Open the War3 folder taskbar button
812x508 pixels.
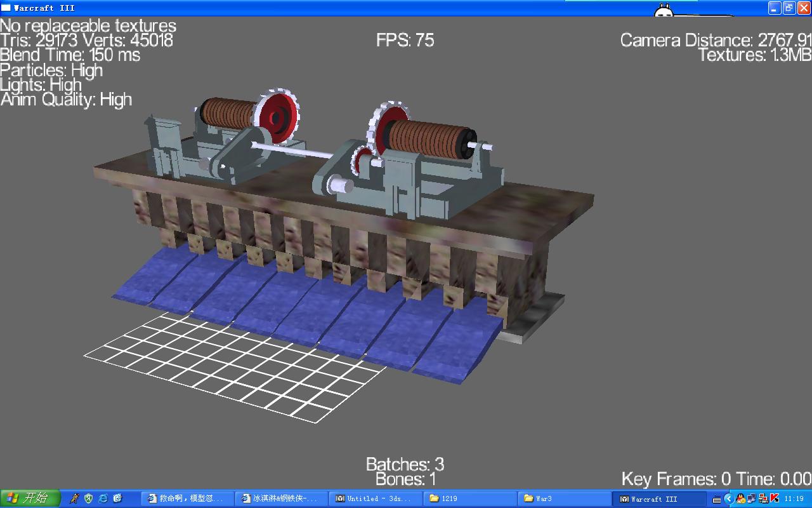[x=563, y=498]
